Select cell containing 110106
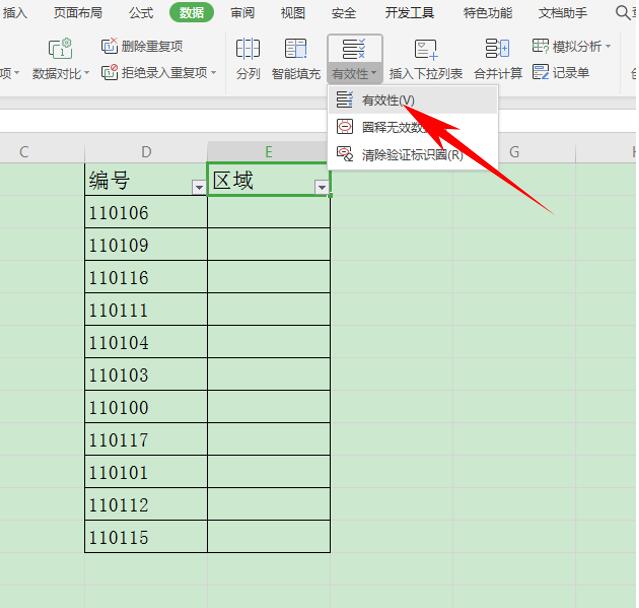The width and height of the screenshot is (639, 608). tap(146, 212)
